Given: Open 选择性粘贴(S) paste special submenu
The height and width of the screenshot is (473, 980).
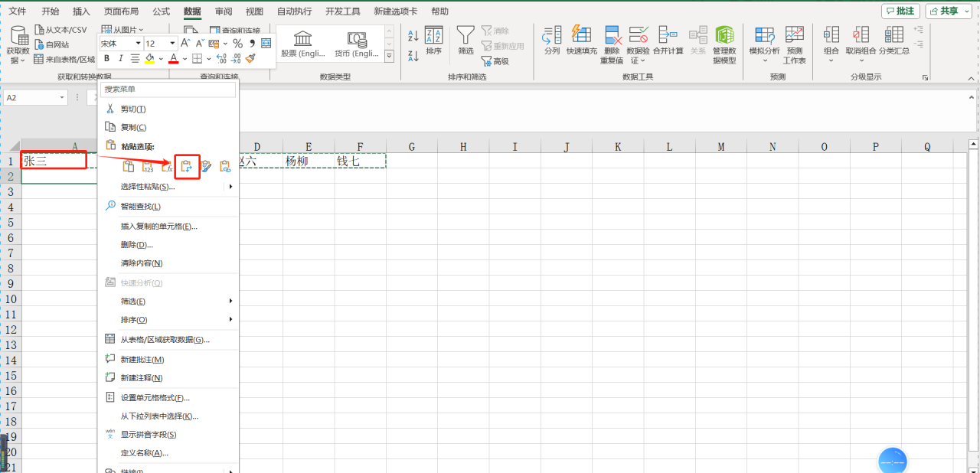Looking at the screenshot, I should click(x=168, y=187).
